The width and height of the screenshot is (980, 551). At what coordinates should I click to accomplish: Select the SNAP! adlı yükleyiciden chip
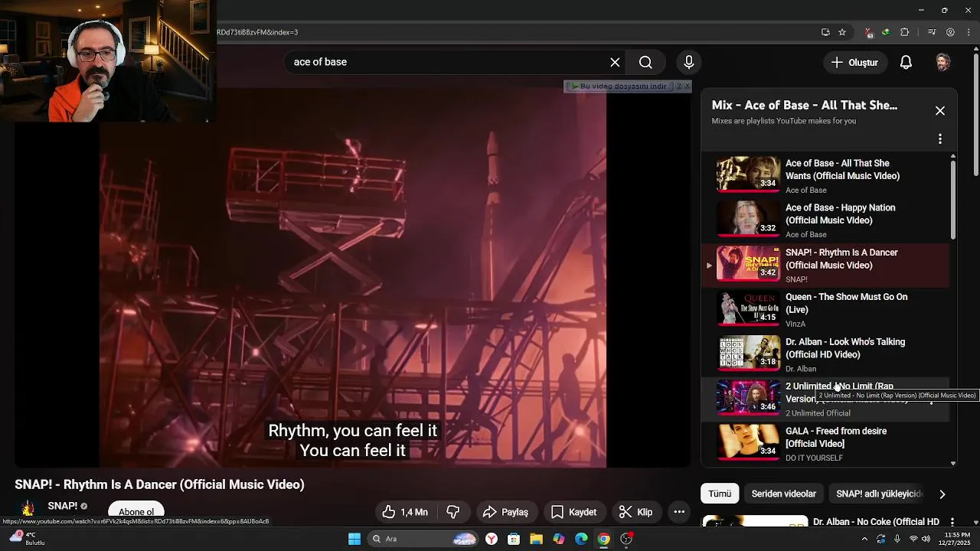pyautogui.click(x=880, y=494)
